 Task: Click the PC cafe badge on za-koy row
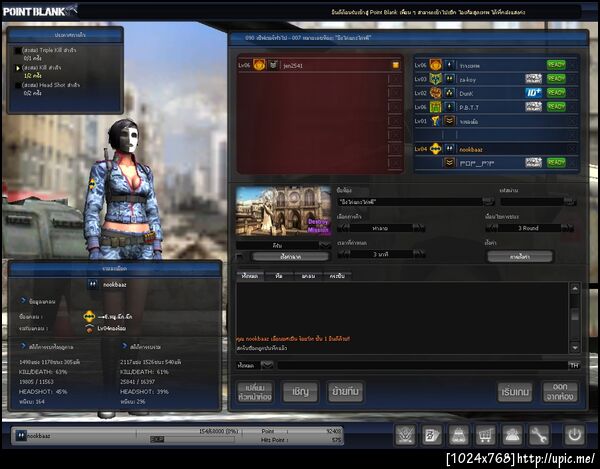pos(533,79)
